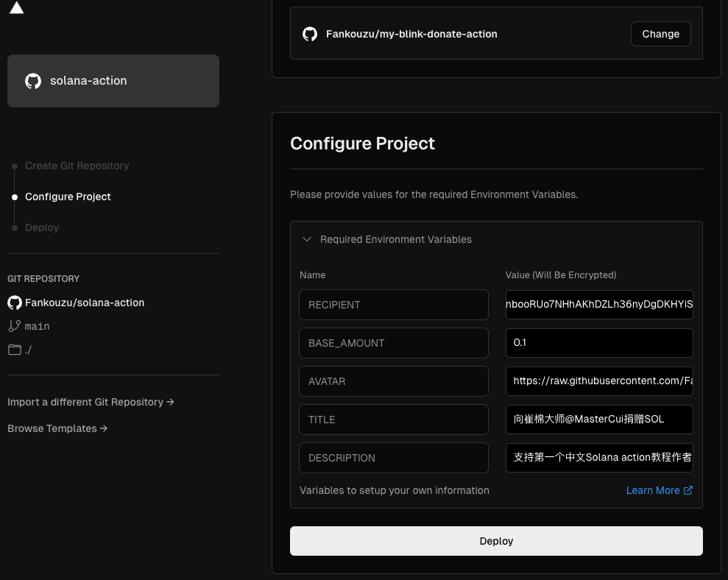Select the Configure Project step
The height and width of the screenshot is (580, 728).
68,197
